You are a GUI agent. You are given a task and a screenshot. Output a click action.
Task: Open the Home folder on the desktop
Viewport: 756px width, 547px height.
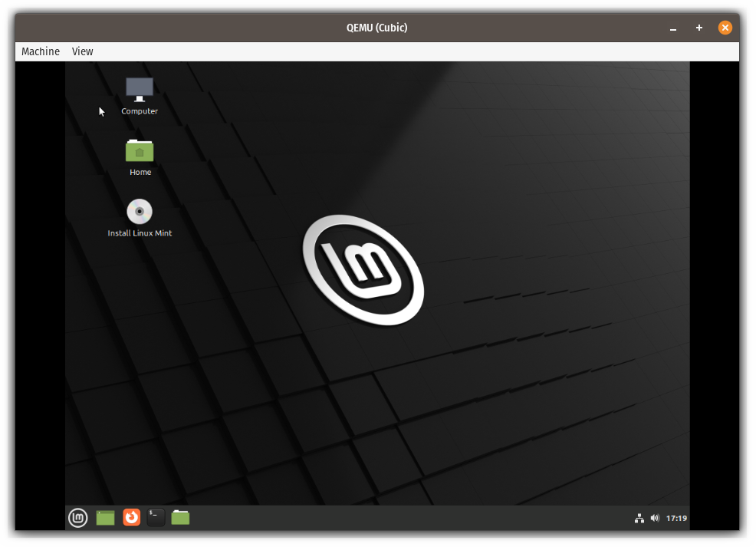tap(140, 151)
